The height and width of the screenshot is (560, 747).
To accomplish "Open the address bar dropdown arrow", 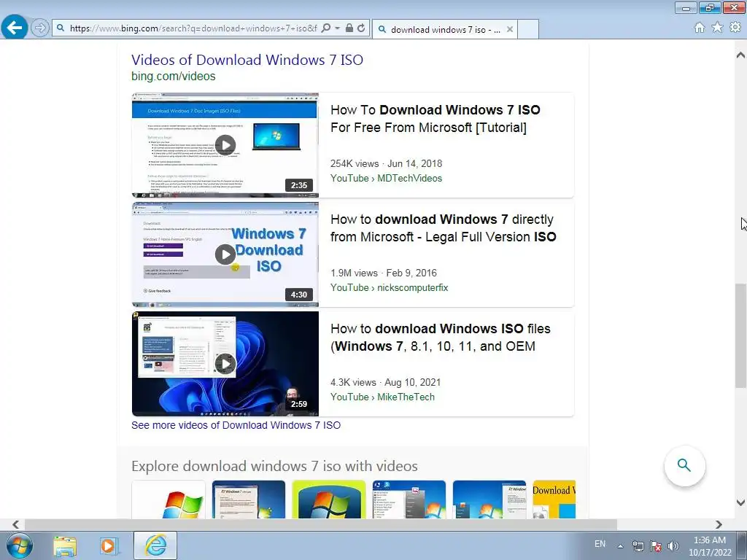I will 337,28.
